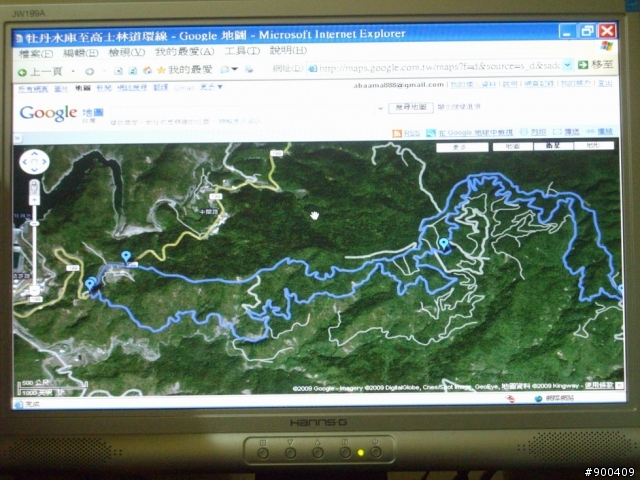Collapse the left panel with the » arrow
640x480 pixels.
point(18,138)
